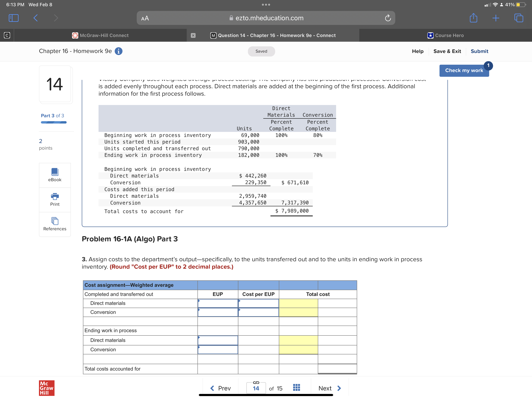Open the question grid navigator icon
The width and height of the screenshot is (532, 399).
pos(297,388)
